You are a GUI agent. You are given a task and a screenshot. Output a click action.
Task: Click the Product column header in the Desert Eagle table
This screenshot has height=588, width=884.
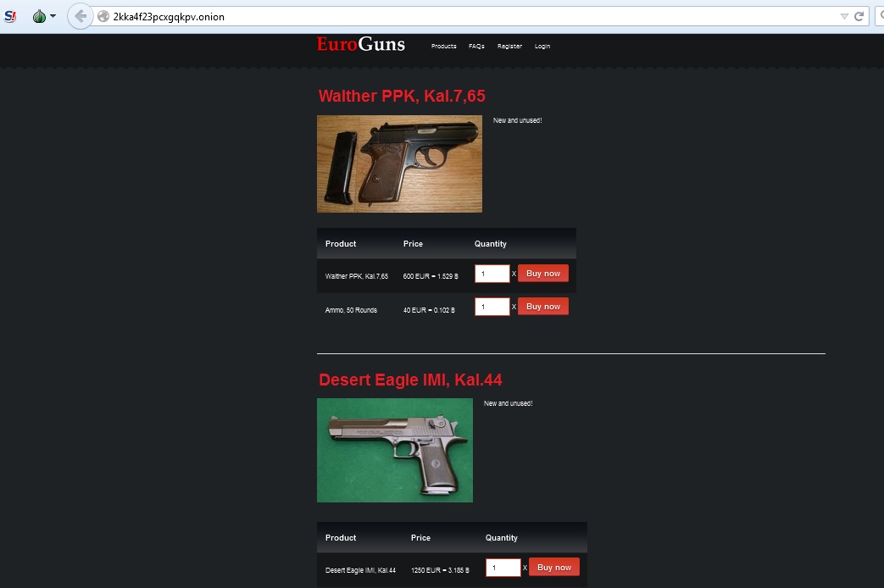click(341, 538)
